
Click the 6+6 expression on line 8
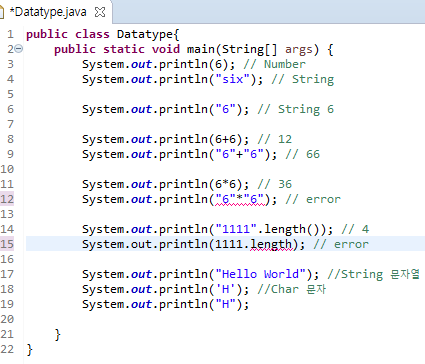(226, 139)
